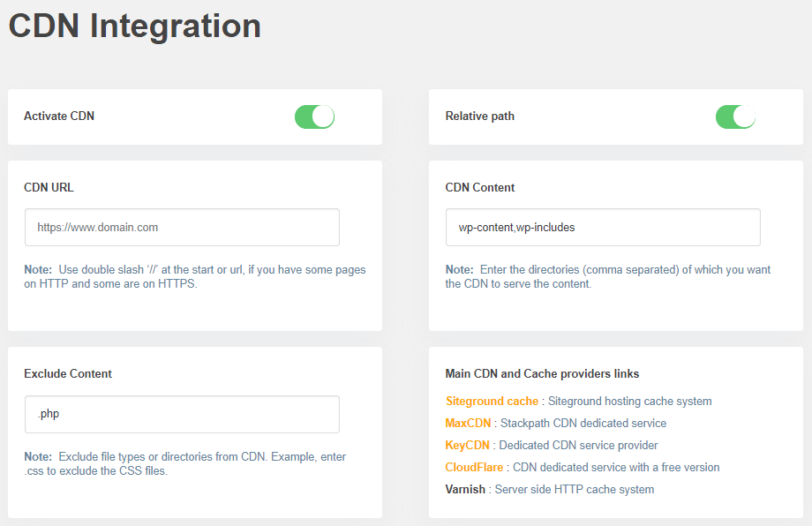
Task: Follow the KeyCDN link
Action: click(x=468, y=445)
